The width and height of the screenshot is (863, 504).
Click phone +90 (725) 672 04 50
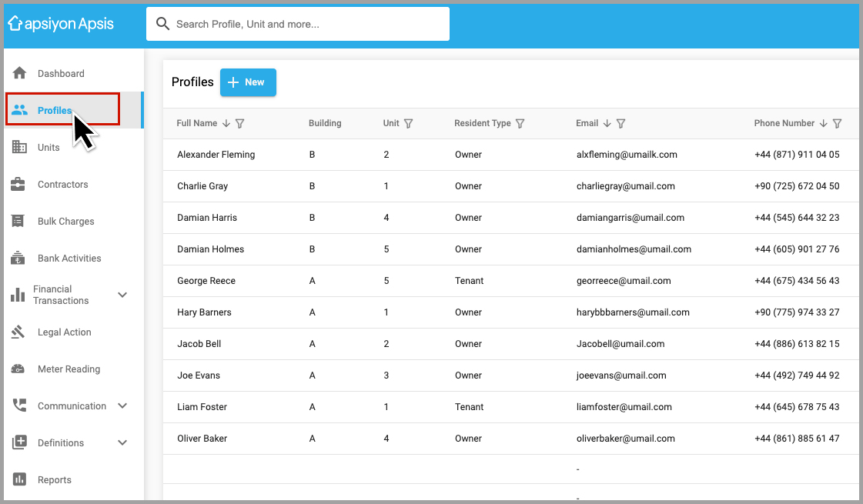[x=796, y=186]
